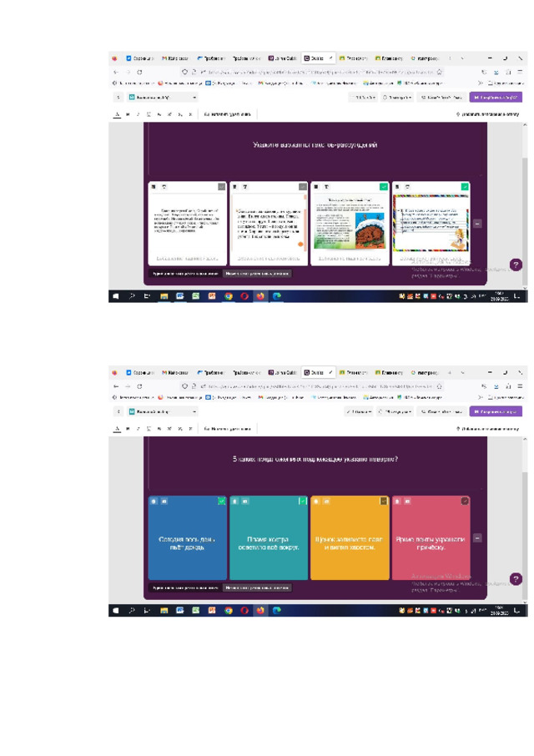This screenshot has height=756, width=534.
Task: Open image tool on bear-picture answer card
Action: tap(326, 187)
